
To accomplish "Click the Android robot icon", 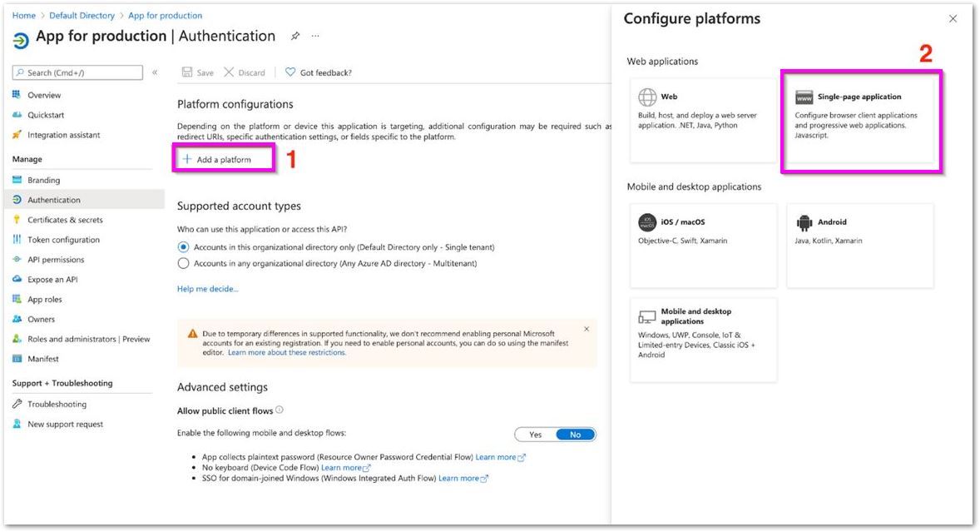I will 804,222.
